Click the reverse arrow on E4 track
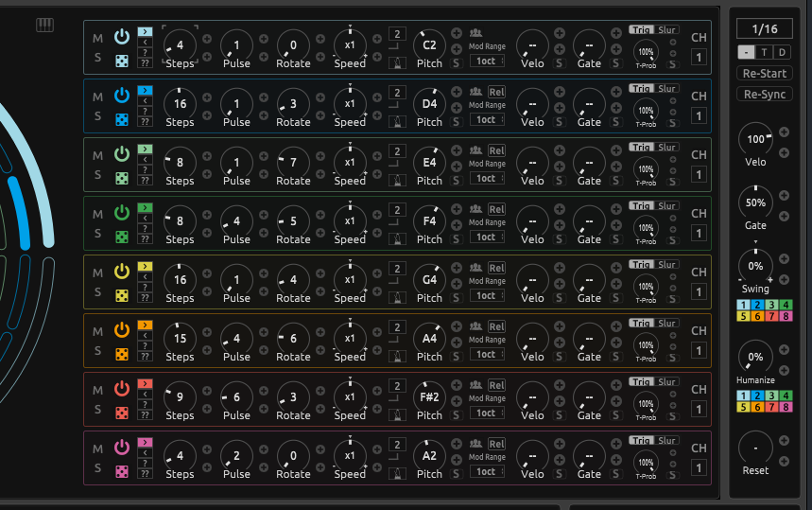 145,160
